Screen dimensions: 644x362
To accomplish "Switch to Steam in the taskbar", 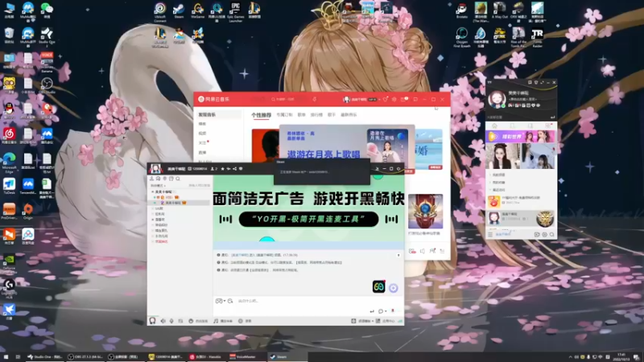I will pyautogui.click(x=287, y=357).
